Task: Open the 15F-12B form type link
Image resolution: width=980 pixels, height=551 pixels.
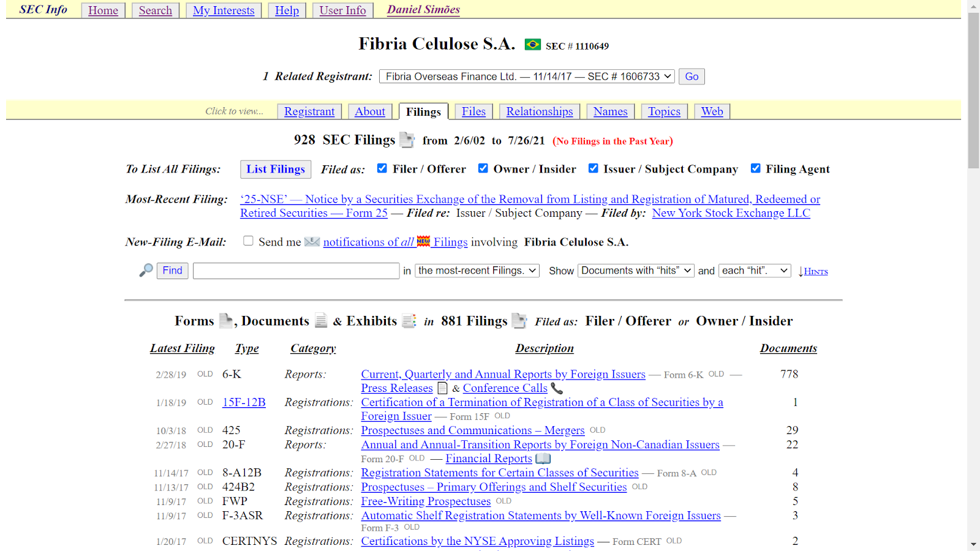Action: pyautogui.click(x=244, y=402)
